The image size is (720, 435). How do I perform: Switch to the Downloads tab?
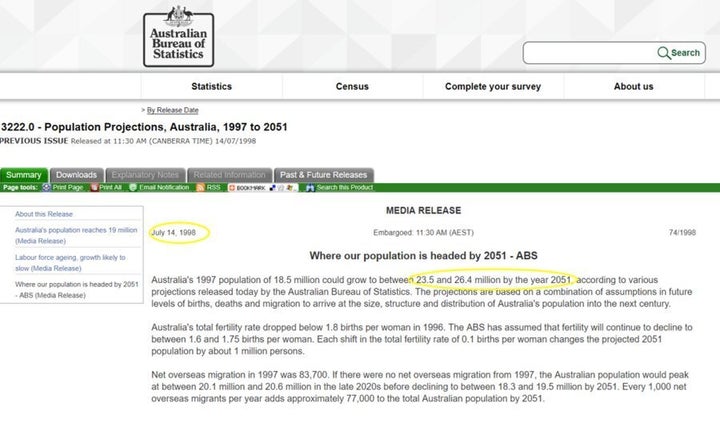pyautogui.click(x=77, y=175)
